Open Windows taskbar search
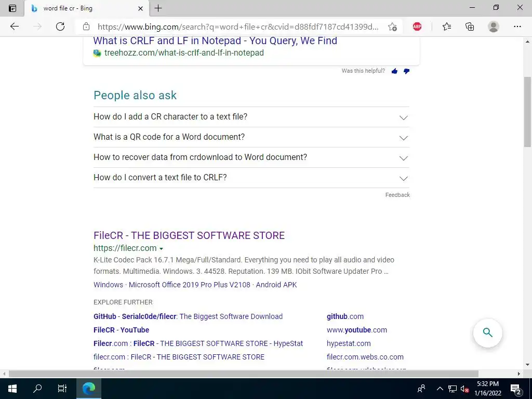Screen dimensions: 532x399 37,389
